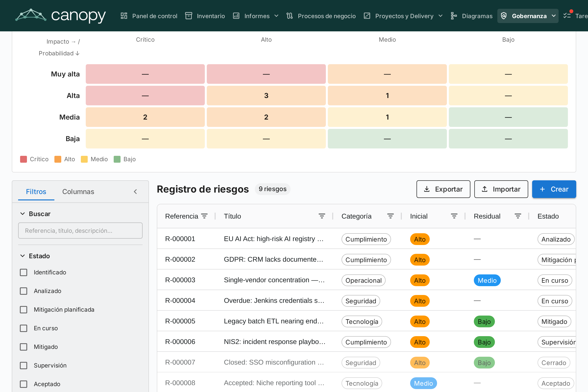Open risk R-000001 row
The height and width of the screenshot is (392, 588).
[366, 239]
